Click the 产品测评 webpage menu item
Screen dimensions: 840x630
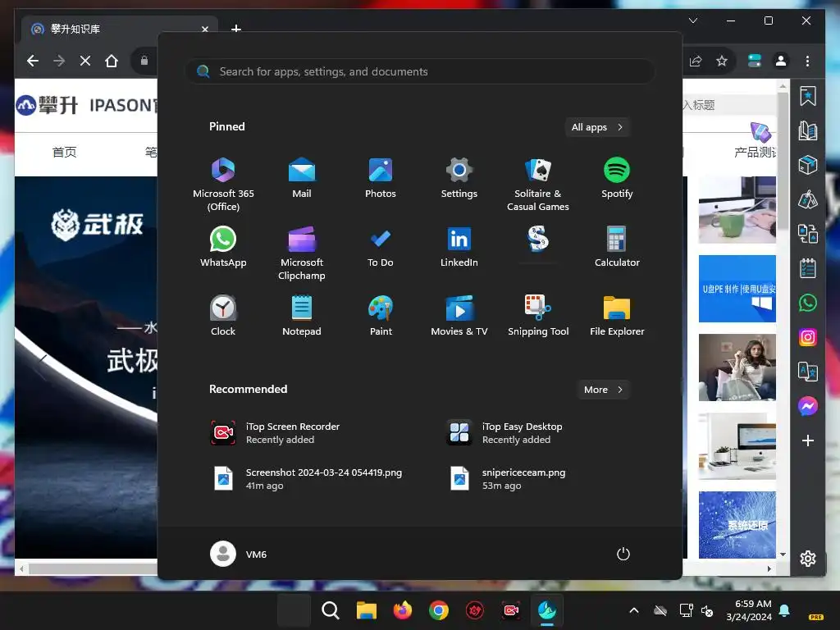coord(755,152)
